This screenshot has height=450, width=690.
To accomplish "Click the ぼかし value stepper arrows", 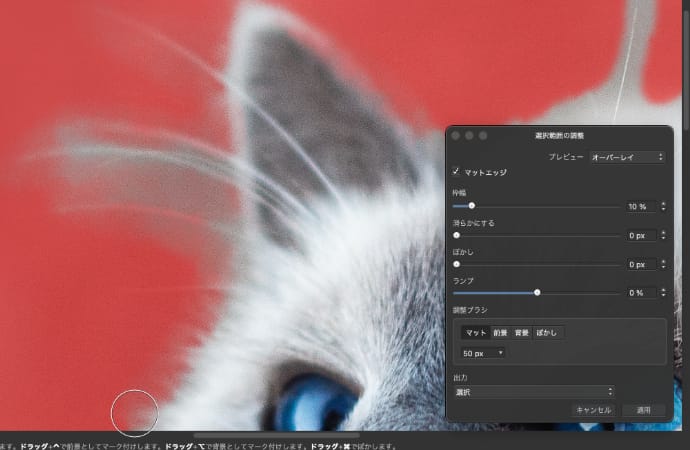I will pyautogui.click(x=662, y=264).
